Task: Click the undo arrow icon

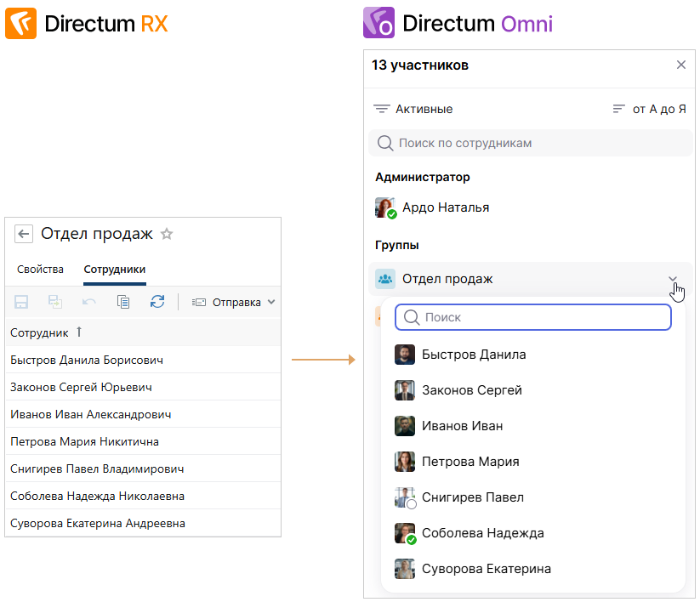Action: pyautogui.click(x=89, y=302)
